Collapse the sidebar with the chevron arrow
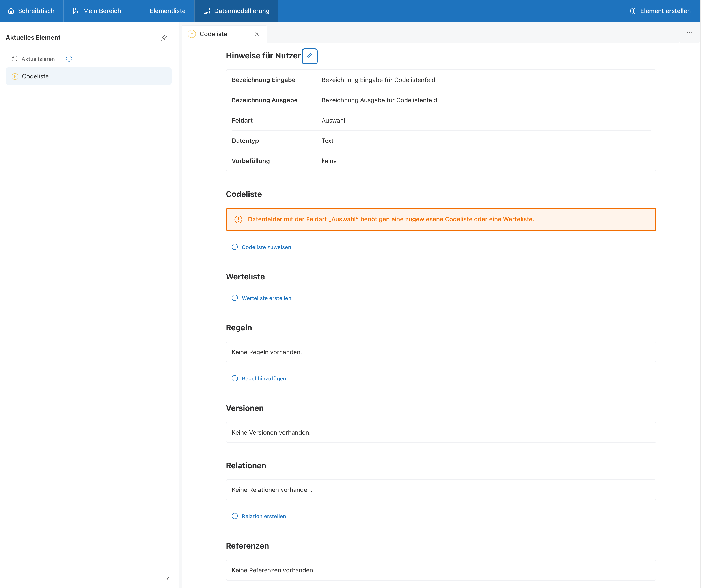The image size is (701, 588). pos(168,579)
